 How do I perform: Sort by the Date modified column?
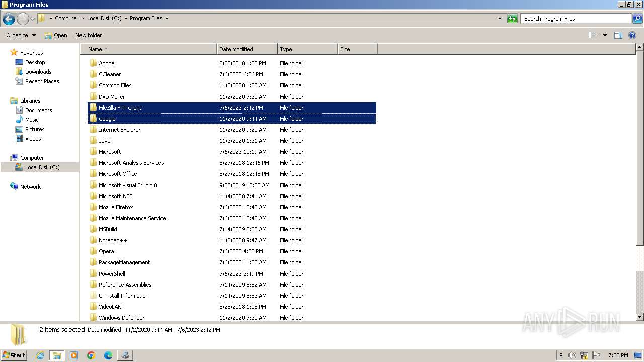click(247, 49)
